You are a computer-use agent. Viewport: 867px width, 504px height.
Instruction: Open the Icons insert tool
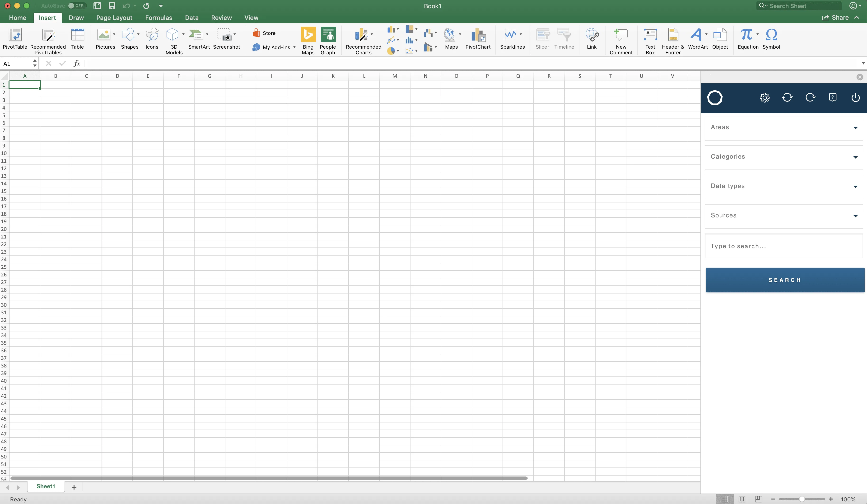click(152, 39)
